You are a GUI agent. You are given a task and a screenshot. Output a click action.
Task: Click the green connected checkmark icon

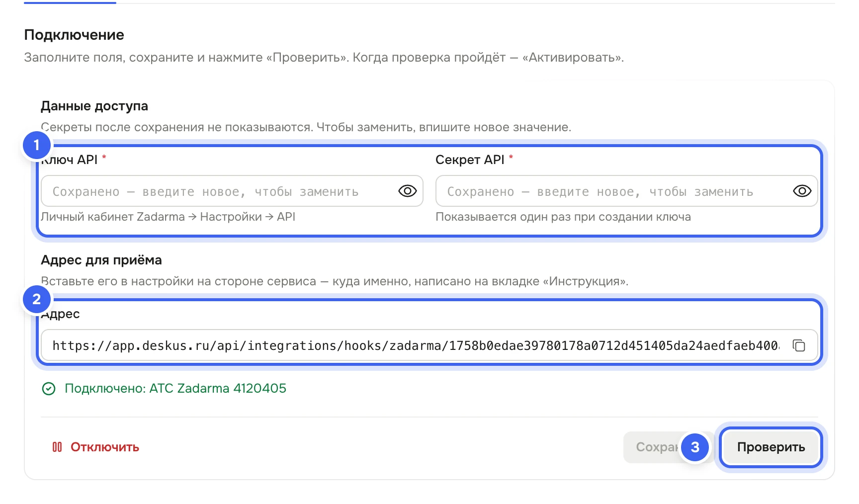point(49,388)
